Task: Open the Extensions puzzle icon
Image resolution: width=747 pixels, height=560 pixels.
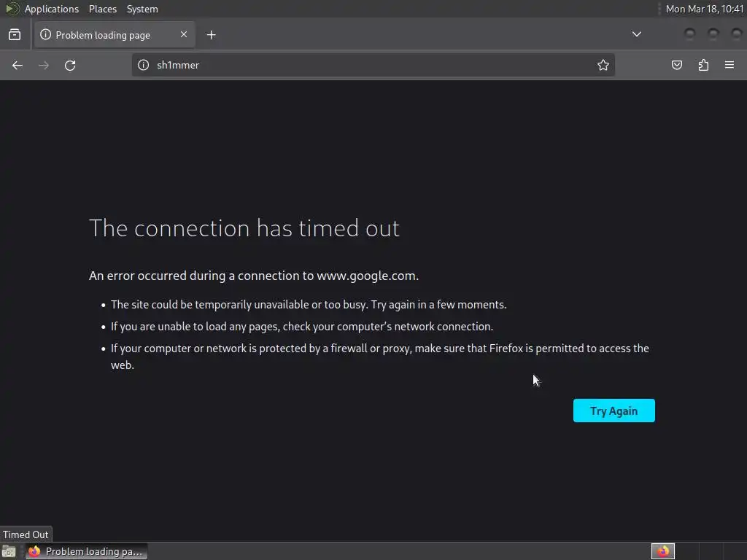Action: [703, 65]
